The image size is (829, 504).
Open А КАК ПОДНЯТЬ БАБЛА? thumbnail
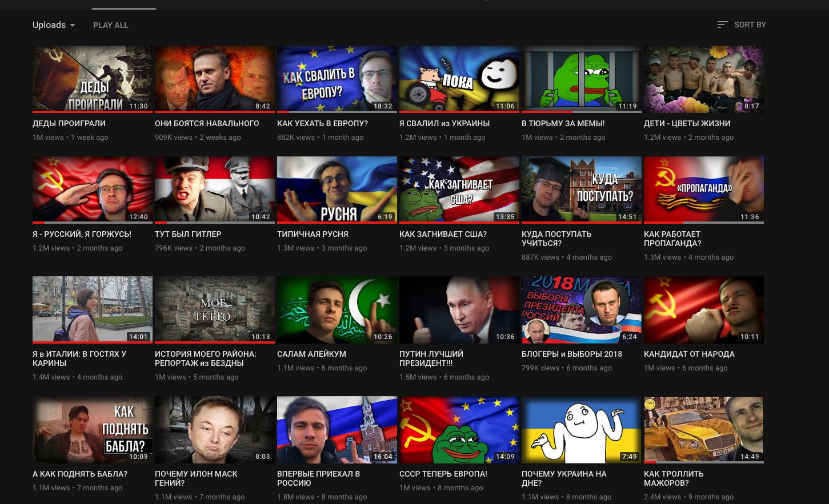click(x=93, y=430)
